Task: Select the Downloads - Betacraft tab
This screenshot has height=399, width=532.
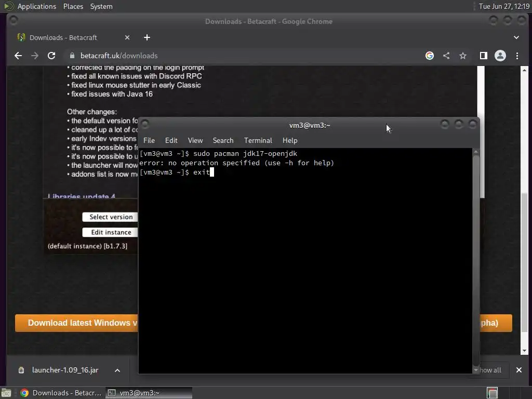Action: tap(73, 37)
